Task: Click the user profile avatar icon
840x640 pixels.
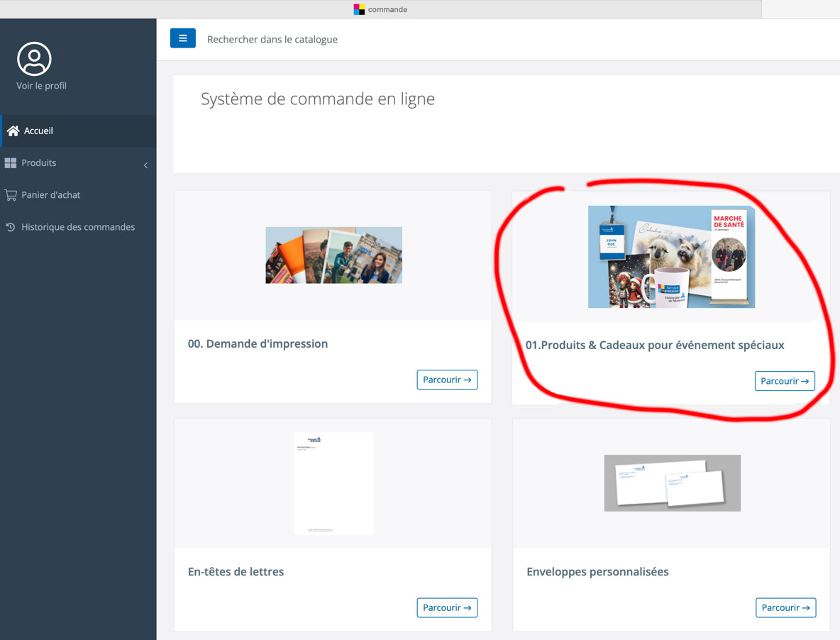Action: (x=34, y=59)
